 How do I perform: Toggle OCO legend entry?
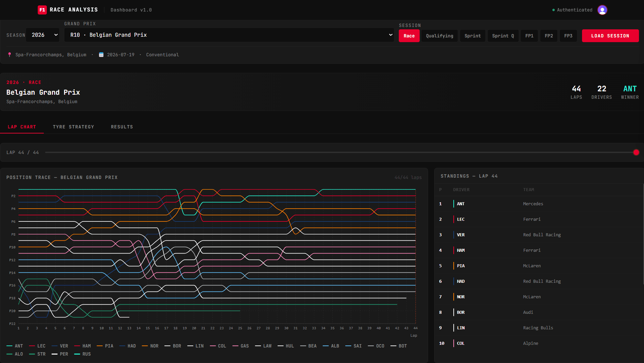coord(376,346)
